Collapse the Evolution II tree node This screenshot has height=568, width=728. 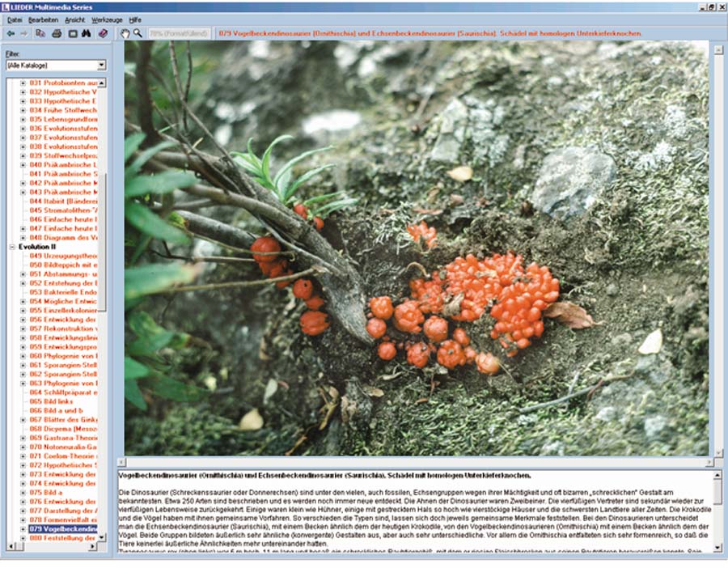13,246
